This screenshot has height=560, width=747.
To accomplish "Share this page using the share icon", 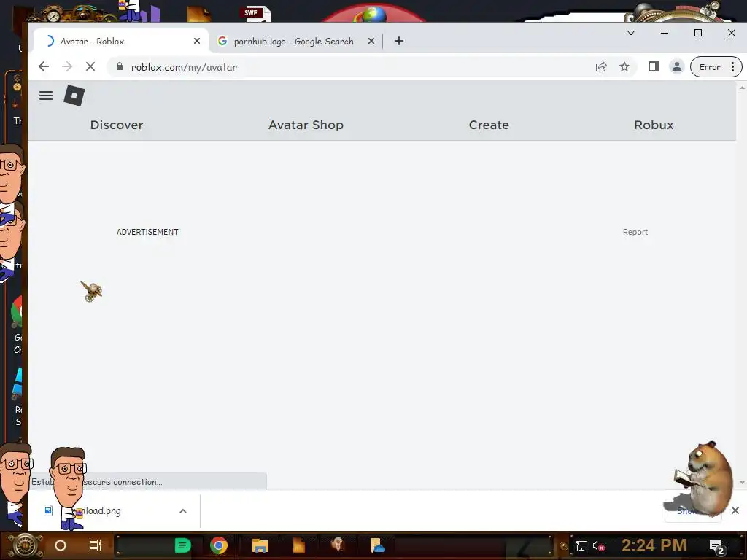I will [x=601, y=67].
